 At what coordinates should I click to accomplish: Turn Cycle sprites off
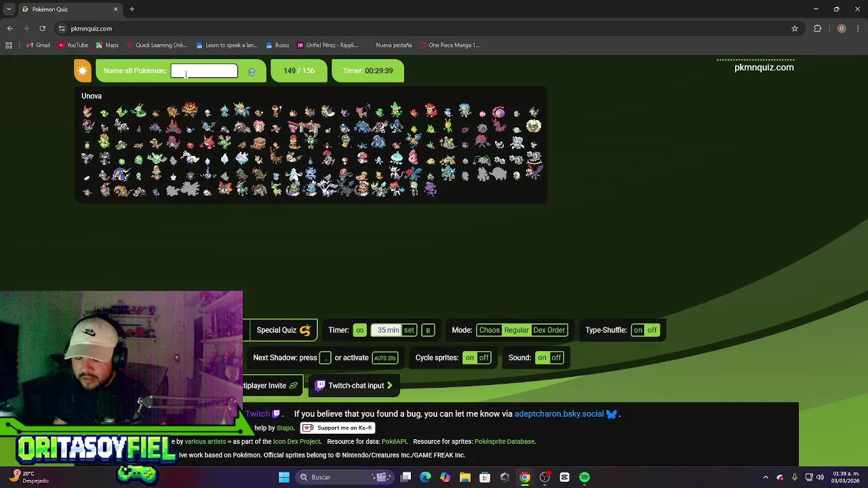tap(484, 358)
